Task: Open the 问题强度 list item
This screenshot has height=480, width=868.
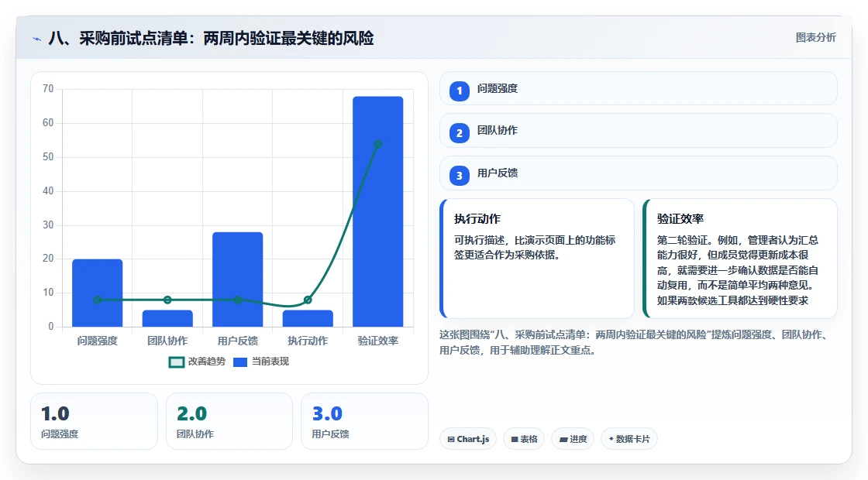Action: [x=639, y=88]
